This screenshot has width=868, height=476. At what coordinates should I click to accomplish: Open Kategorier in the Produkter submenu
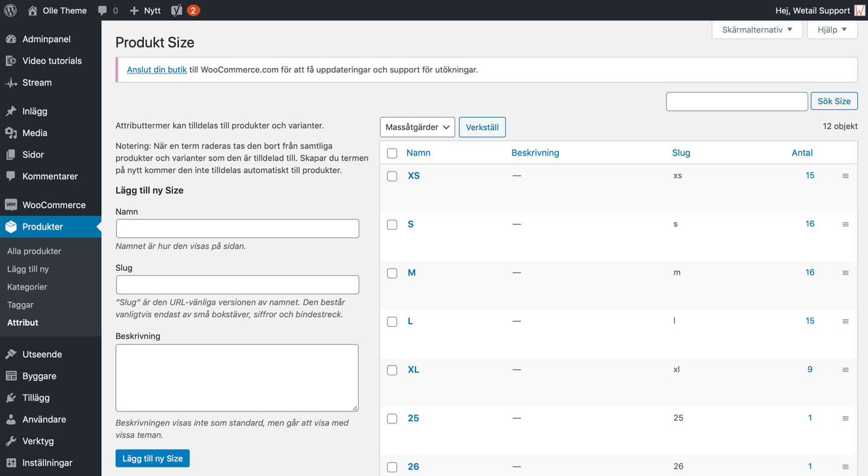point(27,287)
